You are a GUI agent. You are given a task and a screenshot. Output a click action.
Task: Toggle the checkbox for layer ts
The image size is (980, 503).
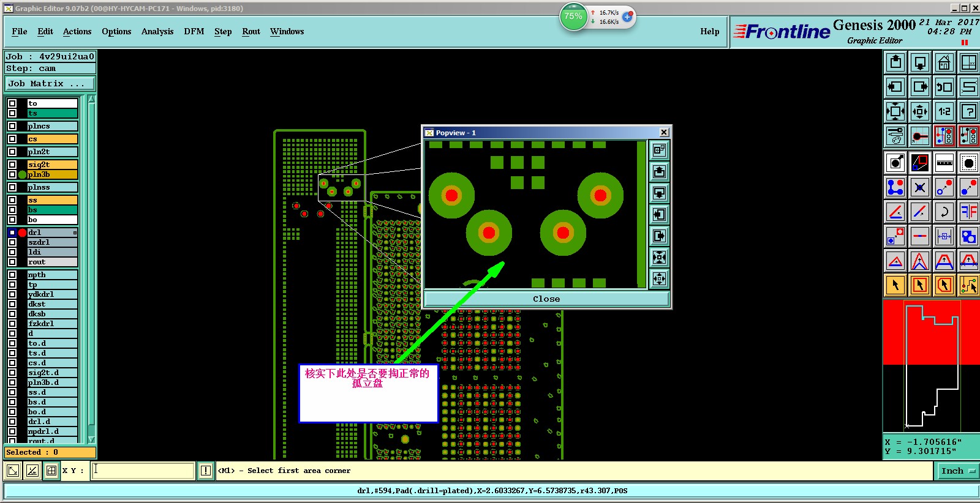[12, 113]
